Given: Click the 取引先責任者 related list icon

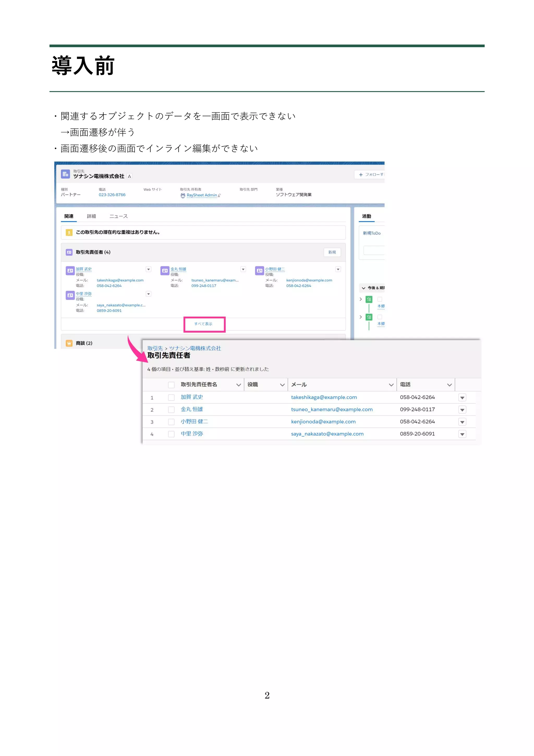Looking at the screenshot, I should (69, 252).
